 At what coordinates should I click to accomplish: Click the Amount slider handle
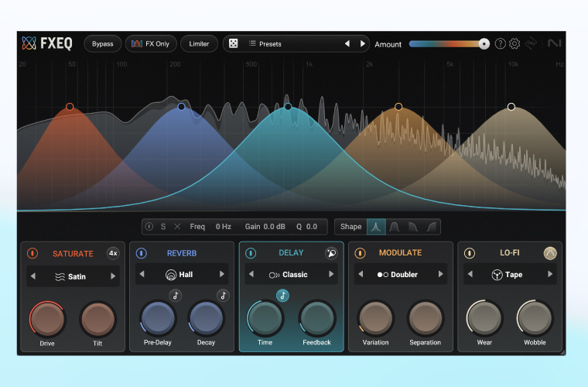click(x=484, y=44)
